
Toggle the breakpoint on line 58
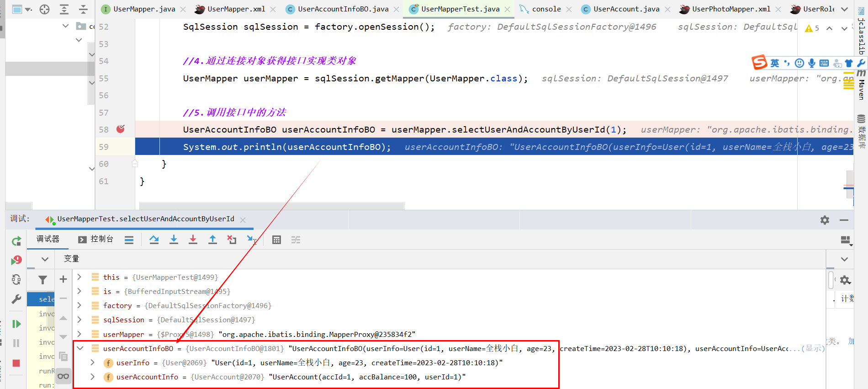(121, 129)
